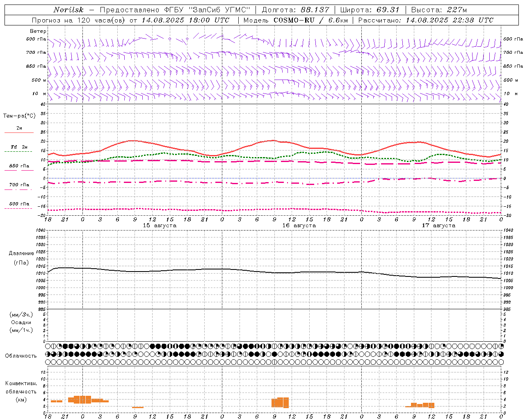Click the '(мм/1ч.)' precipitation unit label

(x=21, y=330)
